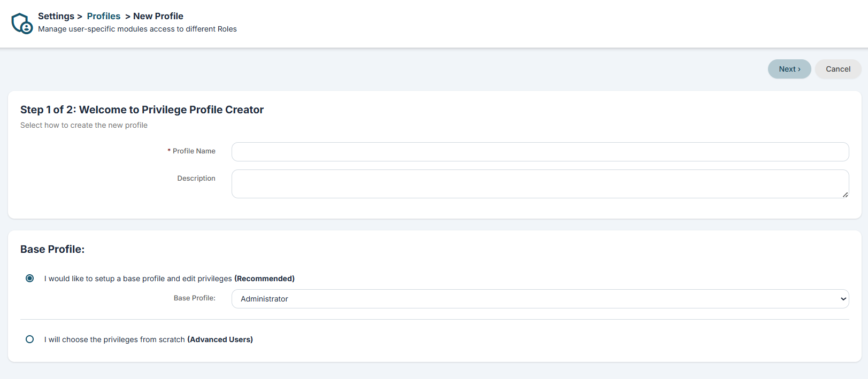Click the 'Description' field label

[x=196, y=179]
